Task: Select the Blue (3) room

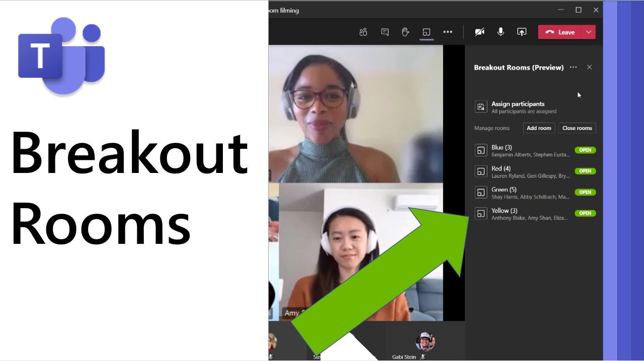Action: point(535,150)
